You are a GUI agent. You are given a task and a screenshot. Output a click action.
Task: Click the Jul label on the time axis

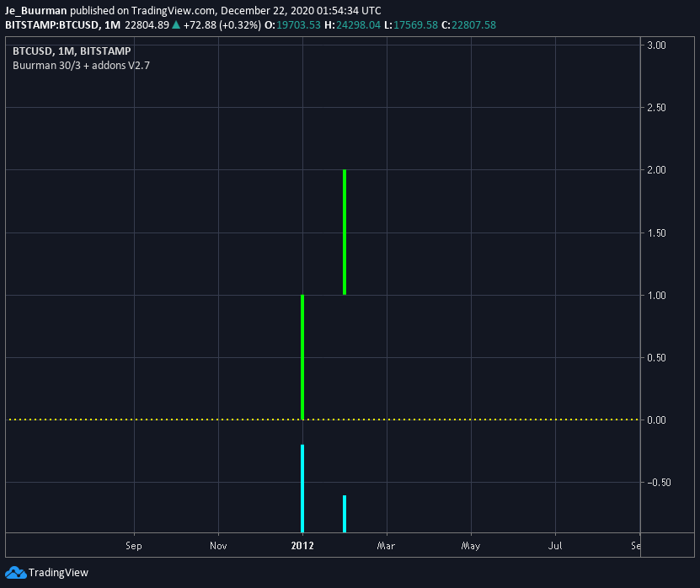tap(555, 546)
